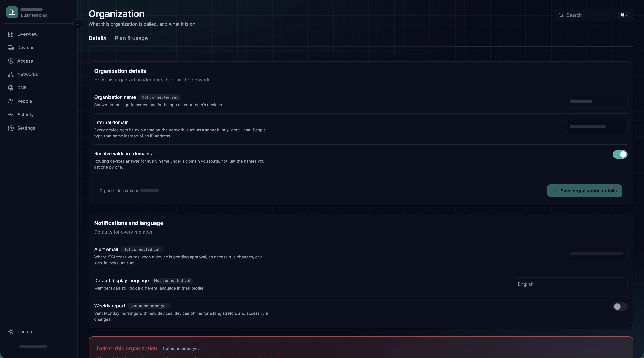
Task: Click 'Not connected yet' badge beside Alert email
Action: click(x=142, y=249)
